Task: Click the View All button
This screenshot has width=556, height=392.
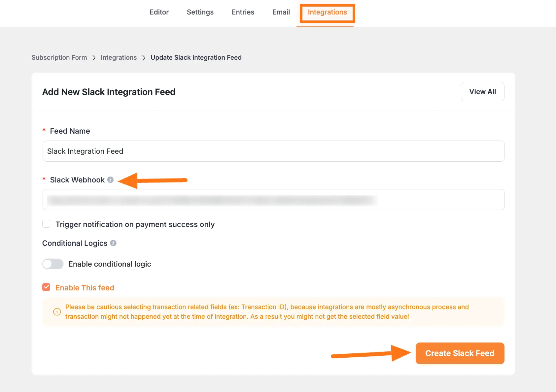Action: click(x=482, y=92)
